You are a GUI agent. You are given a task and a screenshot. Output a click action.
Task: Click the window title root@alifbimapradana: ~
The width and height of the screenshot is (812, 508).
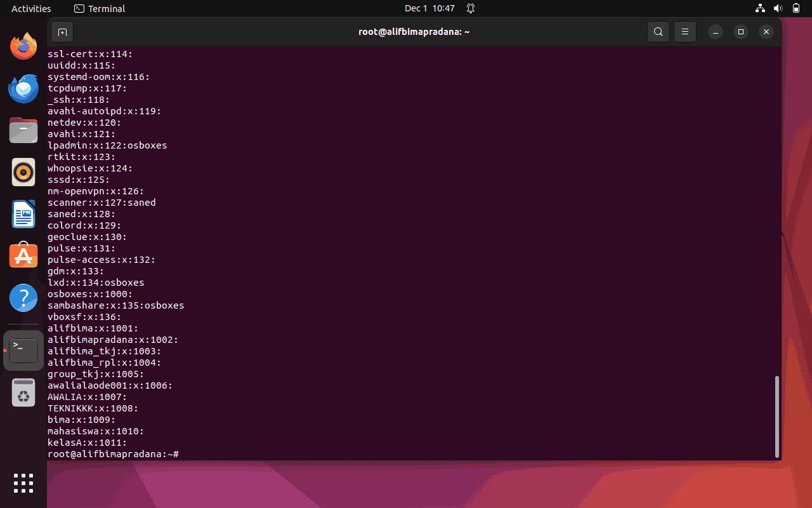click(414, 32)
